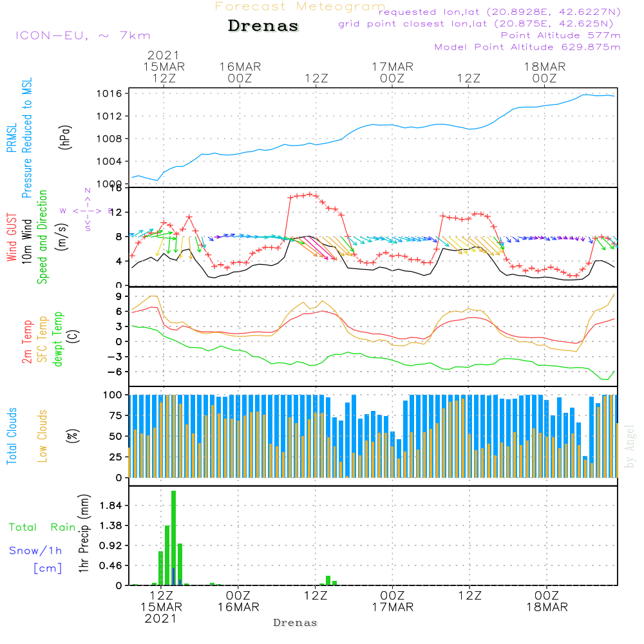The height and width of the screenshot is (644, 644).
Task: Select the top axis "16MAR 00Z" label
Action: (240, 72)
